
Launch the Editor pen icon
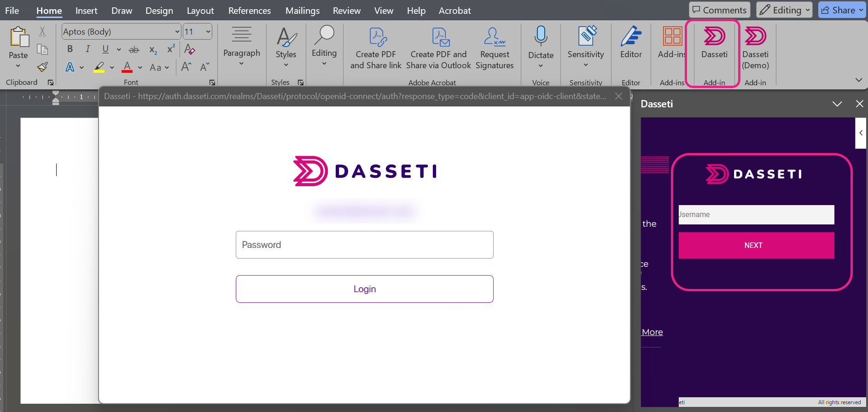click(631, 42)
